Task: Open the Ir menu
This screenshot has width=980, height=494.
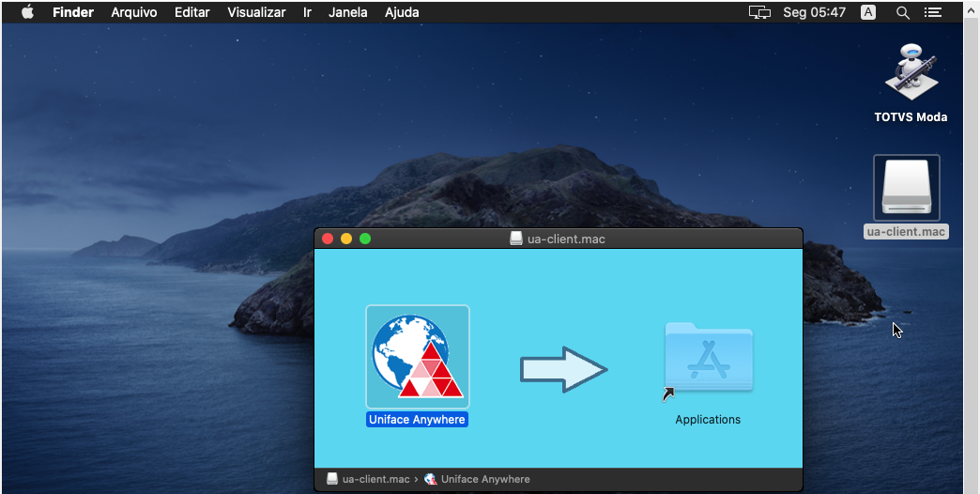Action: pyautogui.click(x=308, y=12)
